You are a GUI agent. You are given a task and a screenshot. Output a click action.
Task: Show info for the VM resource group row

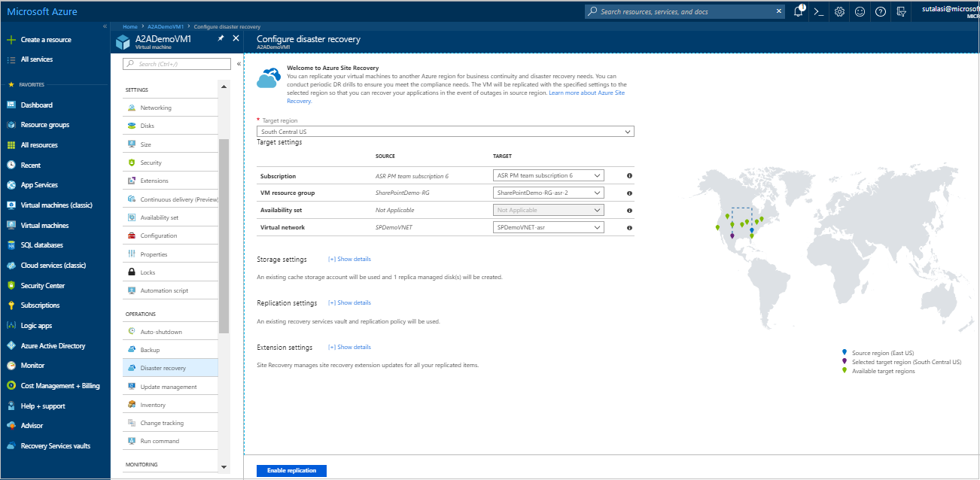tap(629, 193)
